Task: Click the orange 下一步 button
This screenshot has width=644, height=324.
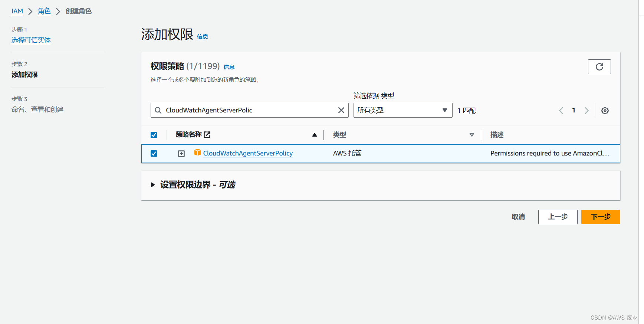Action: tap(601, 217)
